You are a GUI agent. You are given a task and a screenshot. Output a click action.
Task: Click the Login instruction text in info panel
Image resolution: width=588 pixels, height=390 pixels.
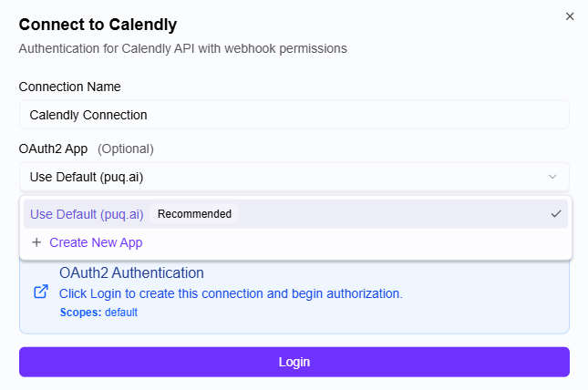click(231, 293)
